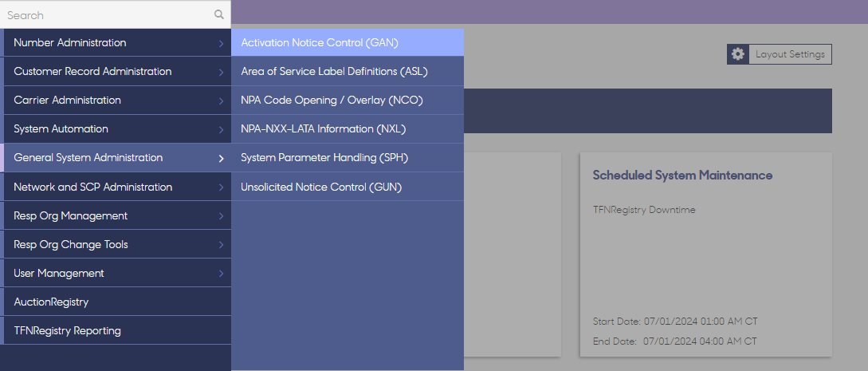The height and width of the screenshot is (371, 868).
Task: Expand the Number Administration chevron arrow
Action: (x=221, y=43)
